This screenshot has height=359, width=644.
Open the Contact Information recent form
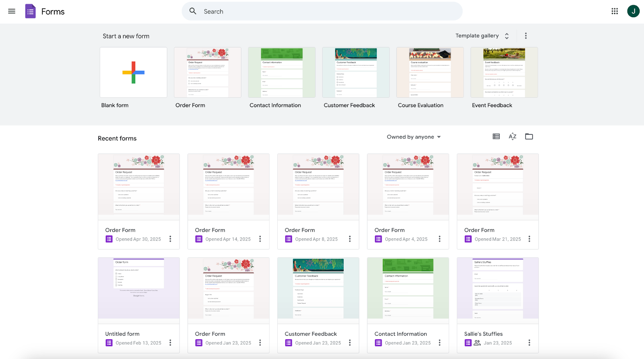[408, 305]
